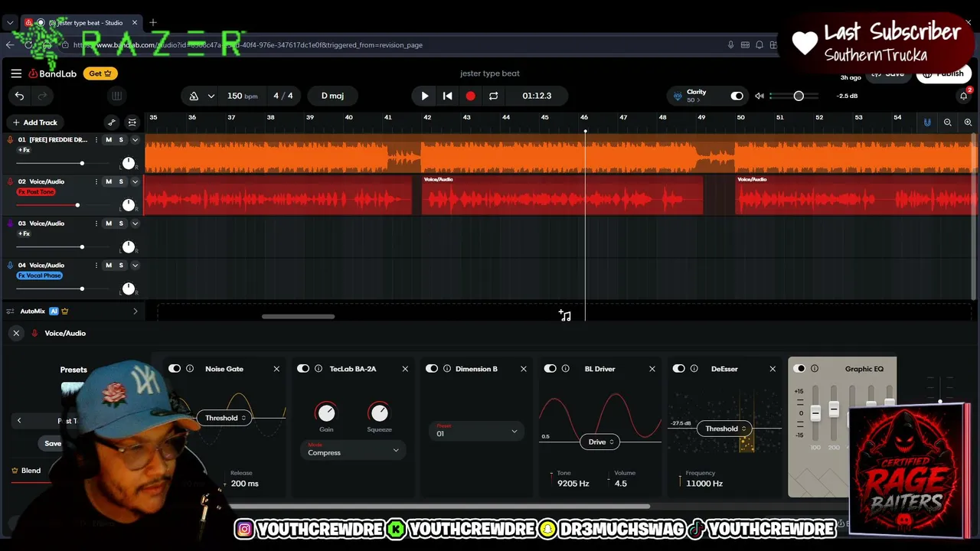Image resolution: width=980 pixels, height=551 pixels.
Task: Expand track 04 settings chevron
Action: point(135,266)
